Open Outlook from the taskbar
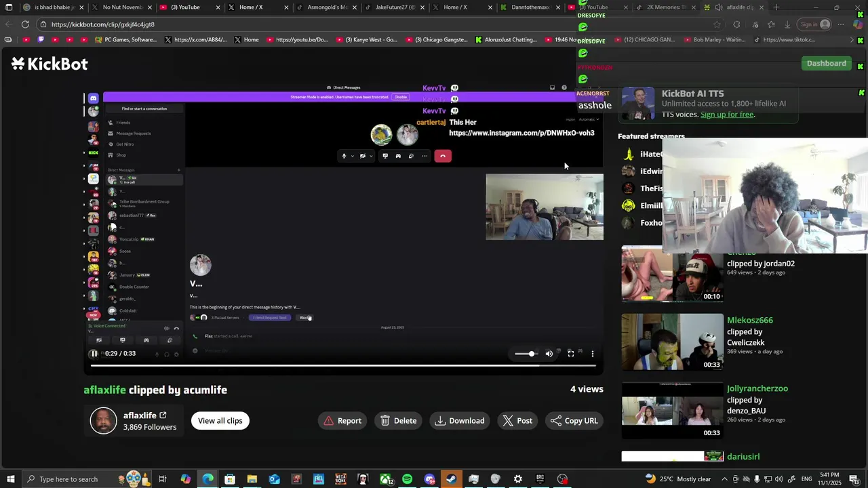868x488 pixels. (274, 479)
